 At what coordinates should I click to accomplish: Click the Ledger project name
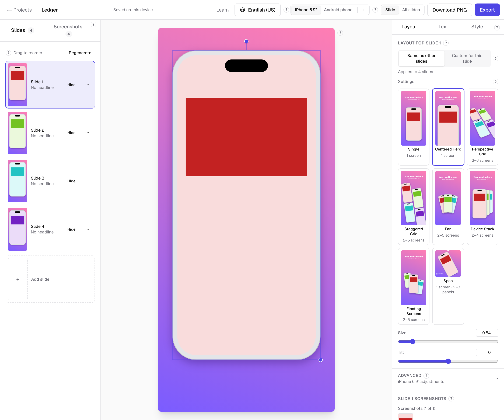pyautogui.click(x=50, y=10)
